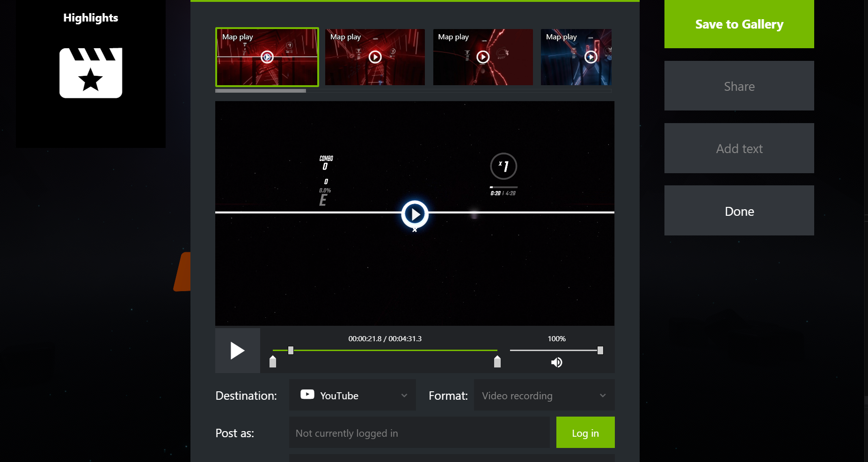868x462 pixels.
Task: Play the first Map play thumbnail
Action: (x=267, y=57)
